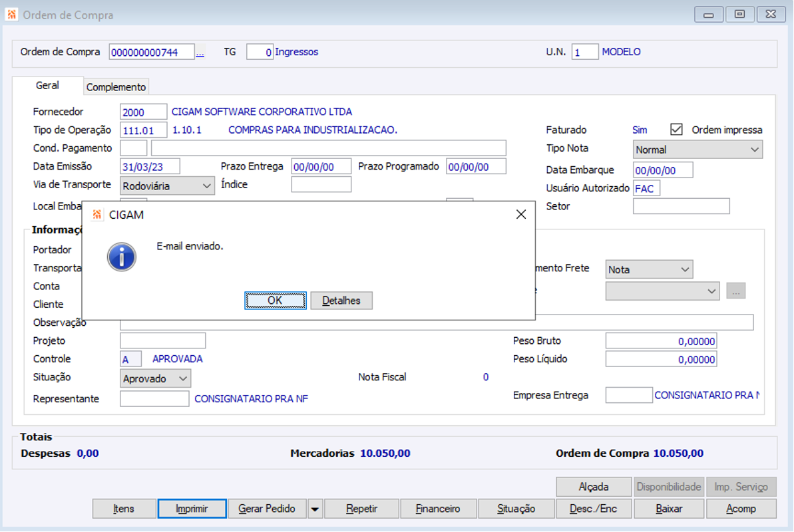Screen dimensions: 794x532
Task: Open Detalhes of the email message
Action: [x=341, y=300]
